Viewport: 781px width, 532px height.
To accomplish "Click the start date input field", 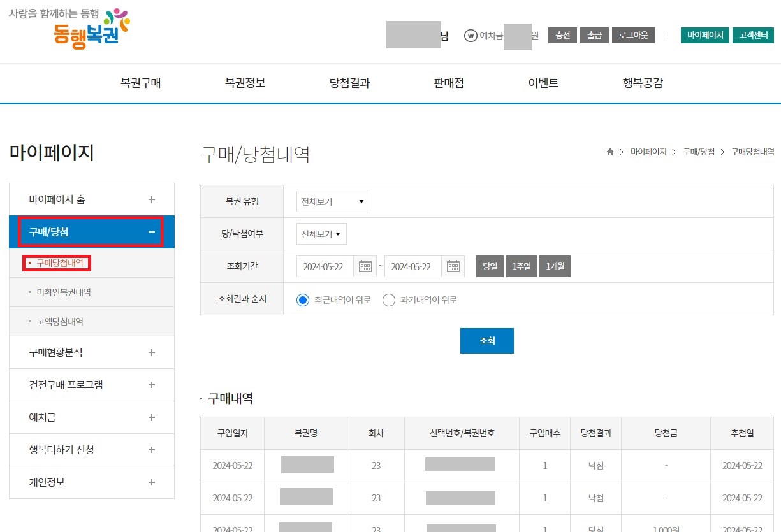I will pyautogui.click(x=325, y=266).
